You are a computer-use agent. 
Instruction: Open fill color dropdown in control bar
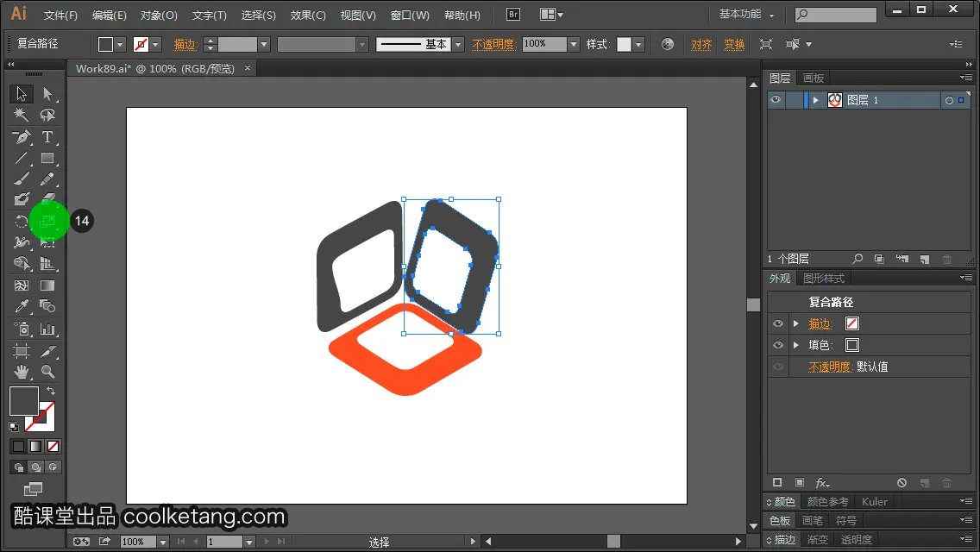click(x=120, y=44)
